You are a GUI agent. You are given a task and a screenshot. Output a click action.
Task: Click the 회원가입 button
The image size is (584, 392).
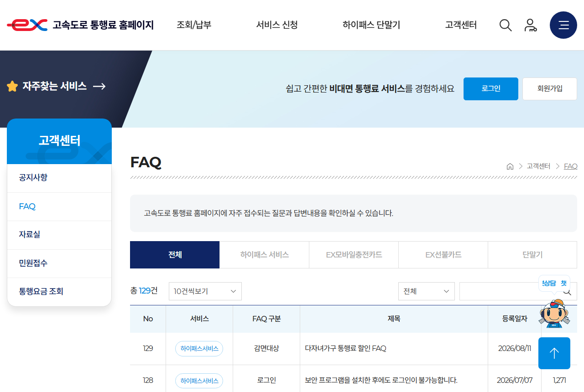(550, 89)
